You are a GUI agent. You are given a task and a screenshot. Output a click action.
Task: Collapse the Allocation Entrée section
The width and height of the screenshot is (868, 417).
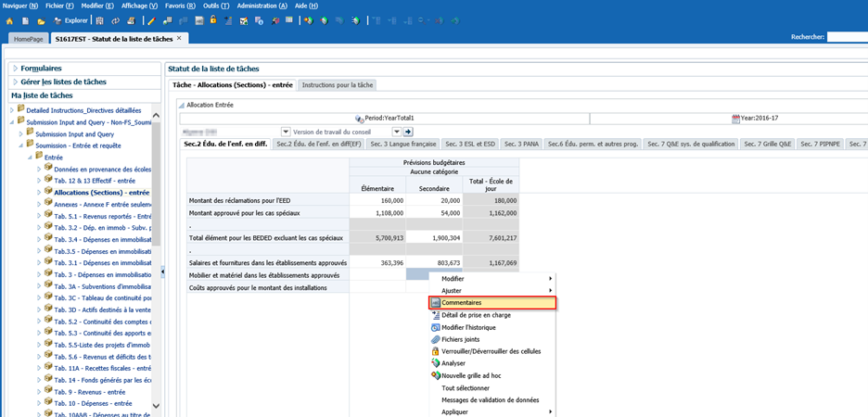(181, 106)
